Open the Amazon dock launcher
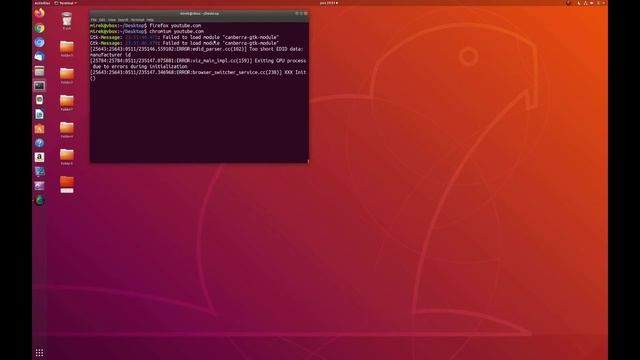Screen dimensions: 640x360 (x=39, y=157)
